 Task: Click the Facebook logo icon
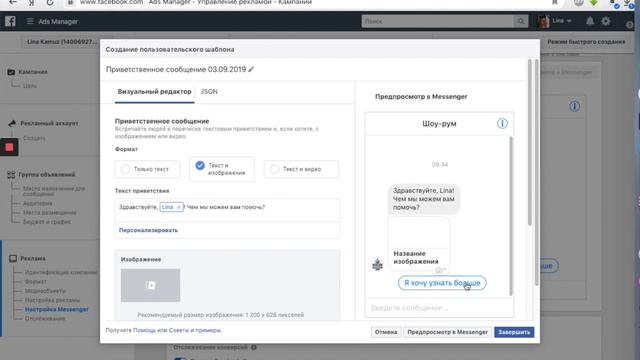(x=10, y=21)
